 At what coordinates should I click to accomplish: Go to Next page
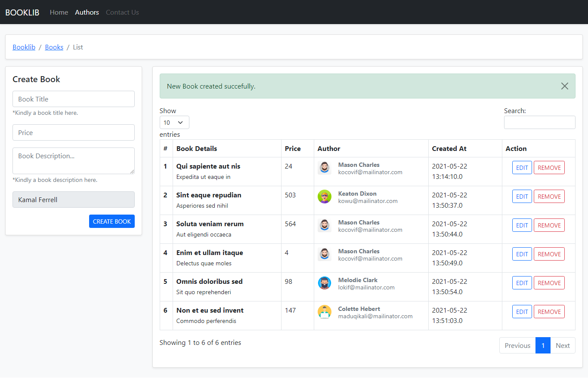(x=563, y=345)
